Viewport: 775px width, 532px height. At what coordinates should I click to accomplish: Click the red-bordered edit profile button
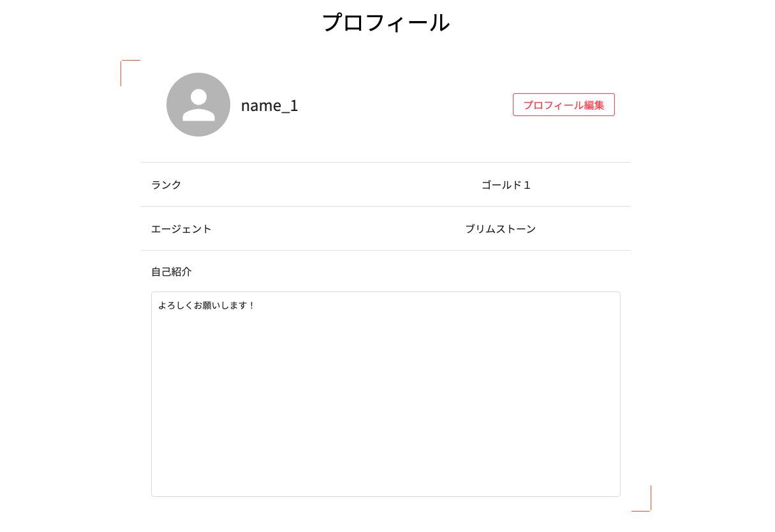563,104
